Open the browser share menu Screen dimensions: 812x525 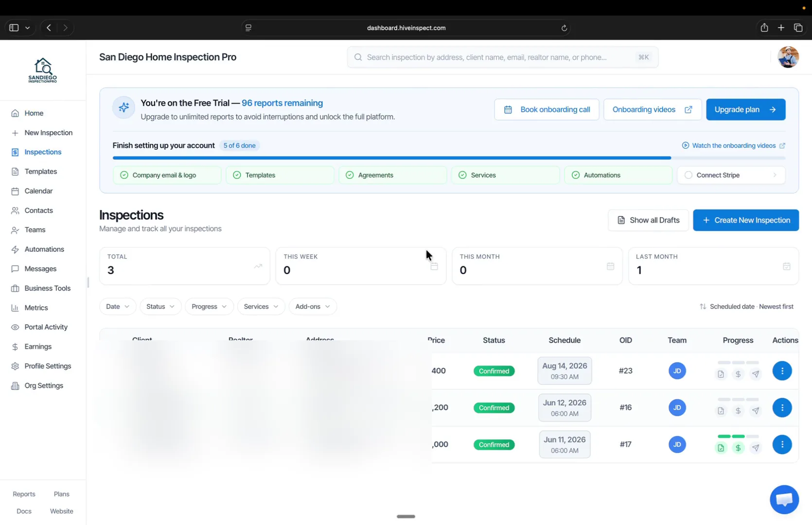pos(764,28)
